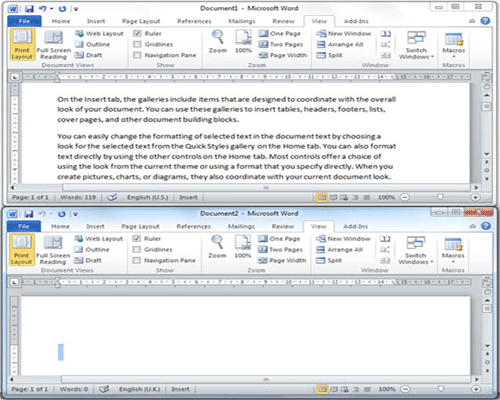The width and height of the screenshot is (500, 400).
Task: Open Page Layout tab in Document2 window
Action: (x=140, y=226)
